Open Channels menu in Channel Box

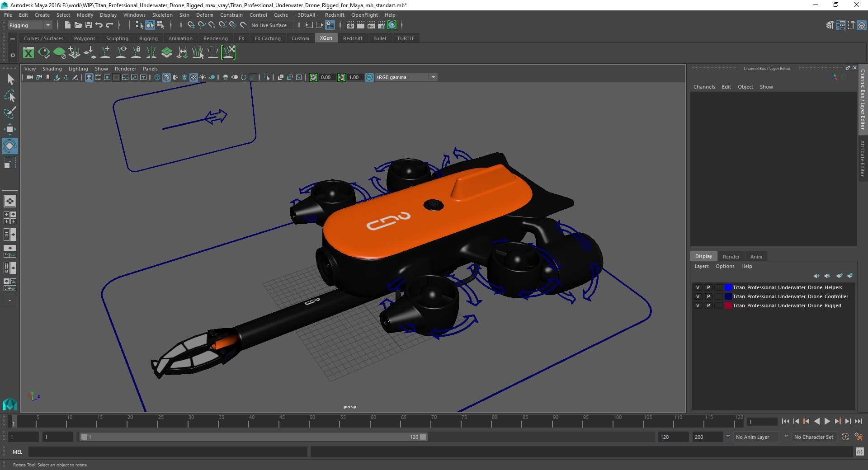point(704,87)
